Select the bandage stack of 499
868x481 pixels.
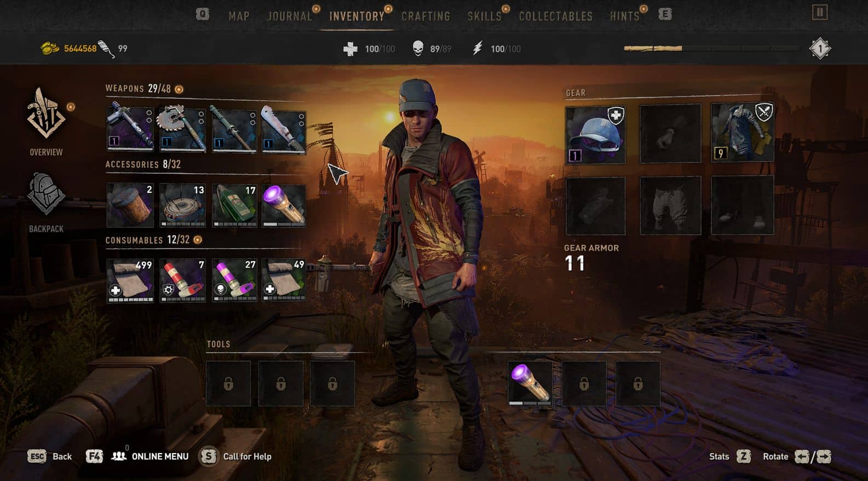click(x=130, y=281)
